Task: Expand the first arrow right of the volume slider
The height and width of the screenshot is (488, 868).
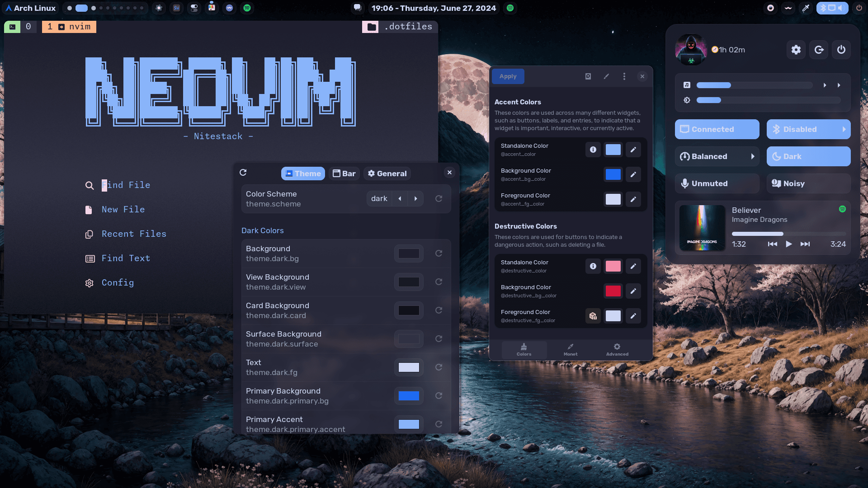Action: point(825,85)
